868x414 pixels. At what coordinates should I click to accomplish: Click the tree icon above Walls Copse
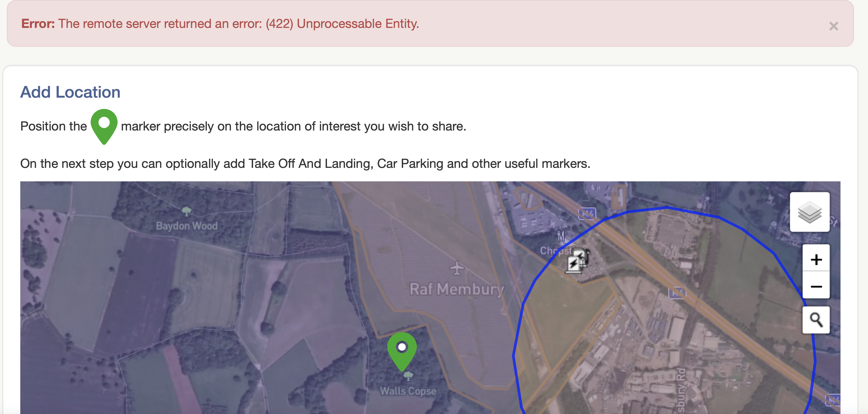pyautogui.click(x=408, y=376)
